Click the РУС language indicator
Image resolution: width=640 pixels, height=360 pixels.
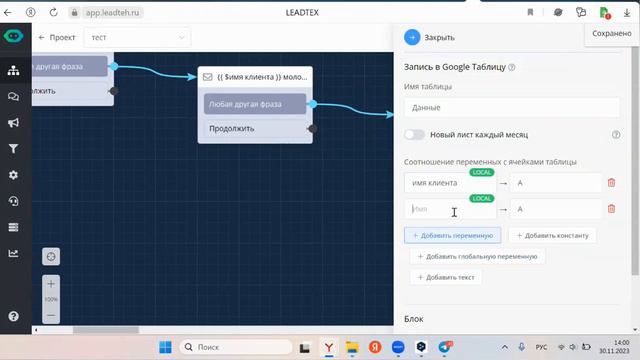coord(541,347)
